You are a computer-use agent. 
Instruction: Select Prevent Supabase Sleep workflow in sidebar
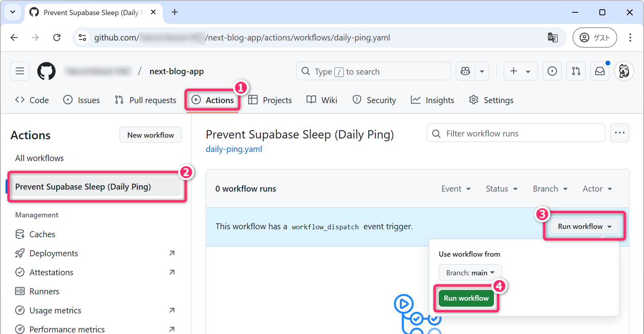click(x=83, y=187)
